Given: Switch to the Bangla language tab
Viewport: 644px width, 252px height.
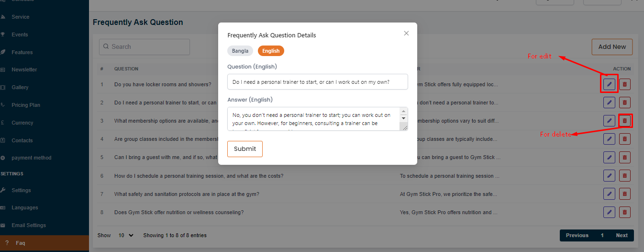Looking at the screenshot, I should (240, 51).
